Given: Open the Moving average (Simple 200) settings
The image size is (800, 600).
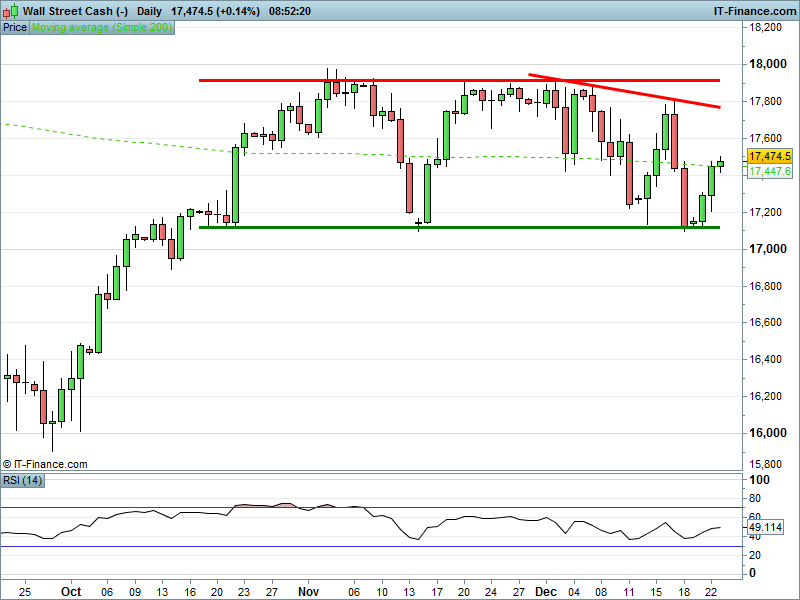Looking at the screenshot, I should pyautogui.click(x=101, y=28).
